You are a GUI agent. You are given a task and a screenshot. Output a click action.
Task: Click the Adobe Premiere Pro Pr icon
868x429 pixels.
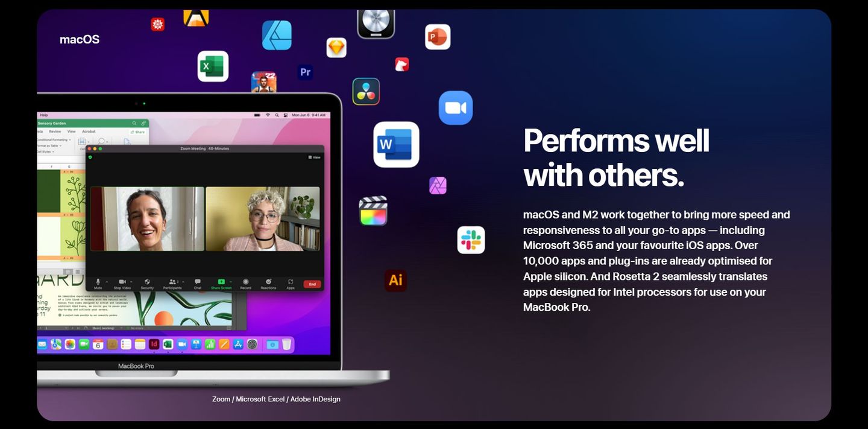coord(305,72)
